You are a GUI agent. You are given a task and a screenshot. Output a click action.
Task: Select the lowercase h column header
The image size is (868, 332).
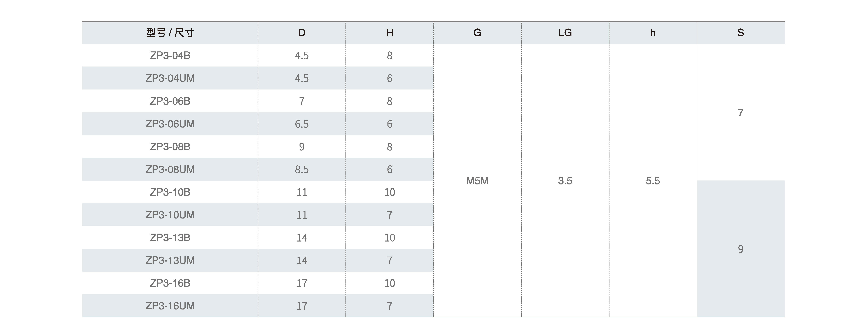(x=653, y=33)
